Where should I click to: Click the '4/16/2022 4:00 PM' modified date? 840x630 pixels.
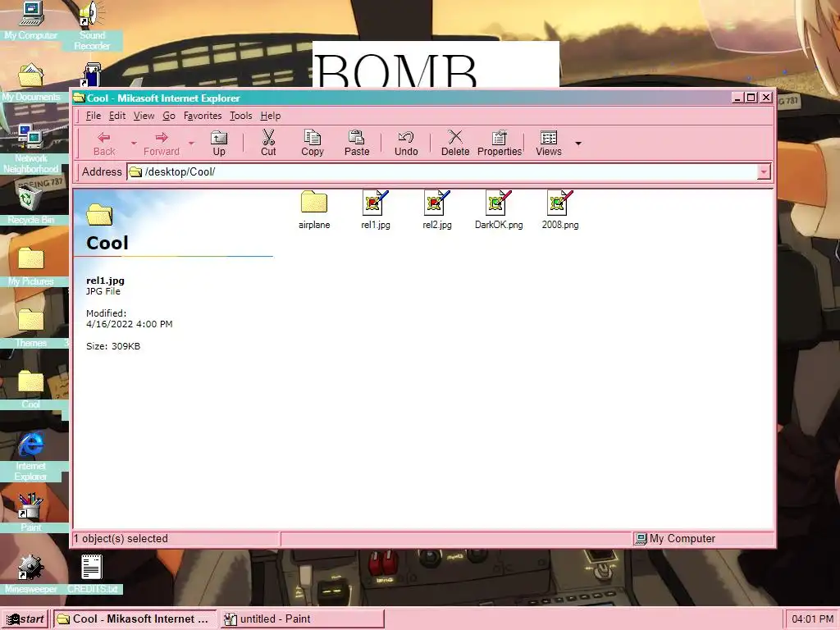coord(129,324)
